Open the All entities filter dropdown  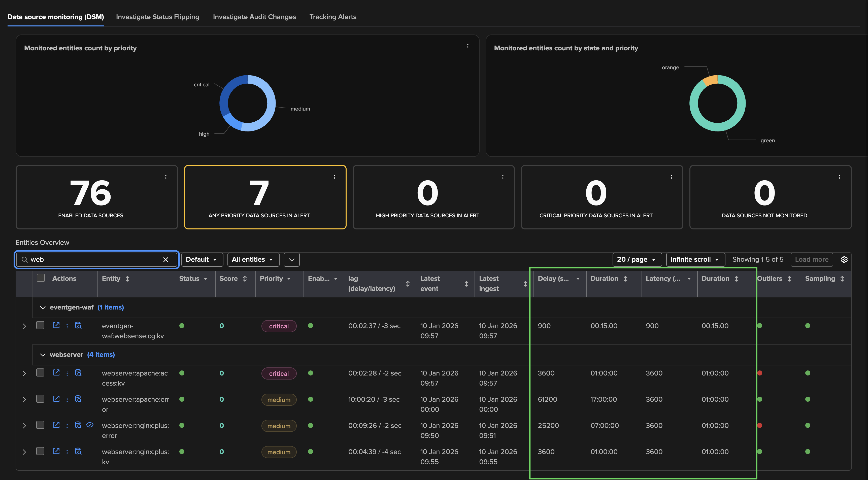pos(253,259)
